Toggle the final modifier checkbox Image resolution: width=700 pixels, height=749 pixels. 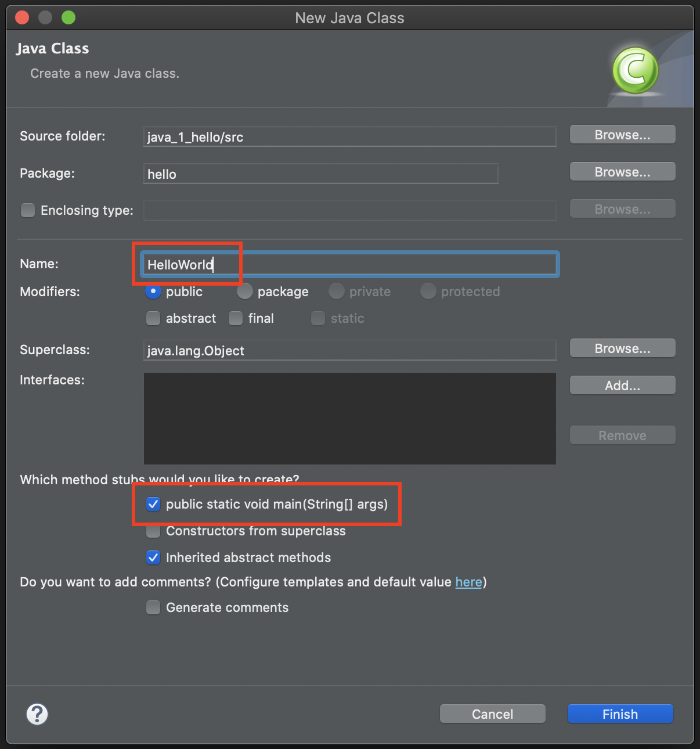[236, 318]
